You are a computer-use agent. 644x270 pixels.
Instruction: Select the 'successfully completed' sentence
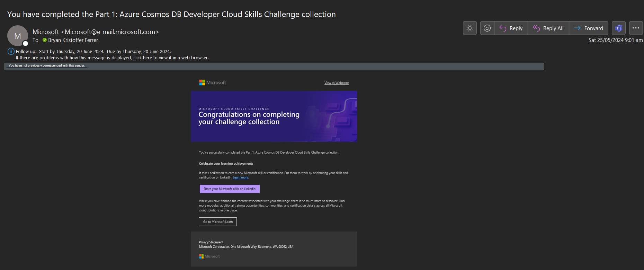[269, 153]
